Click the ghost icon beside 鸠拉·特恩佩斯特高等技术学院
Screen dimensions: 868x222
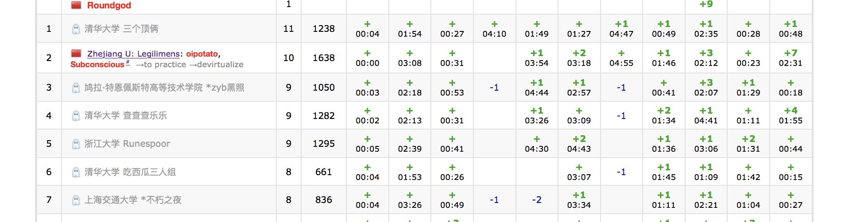[x=76, y=88]
